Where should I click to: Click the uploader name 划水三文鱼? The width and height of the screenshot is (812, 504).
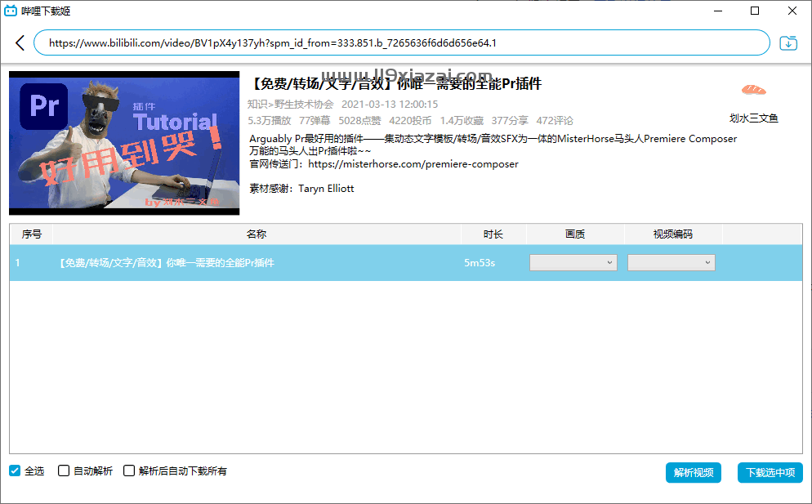[753, 118]
